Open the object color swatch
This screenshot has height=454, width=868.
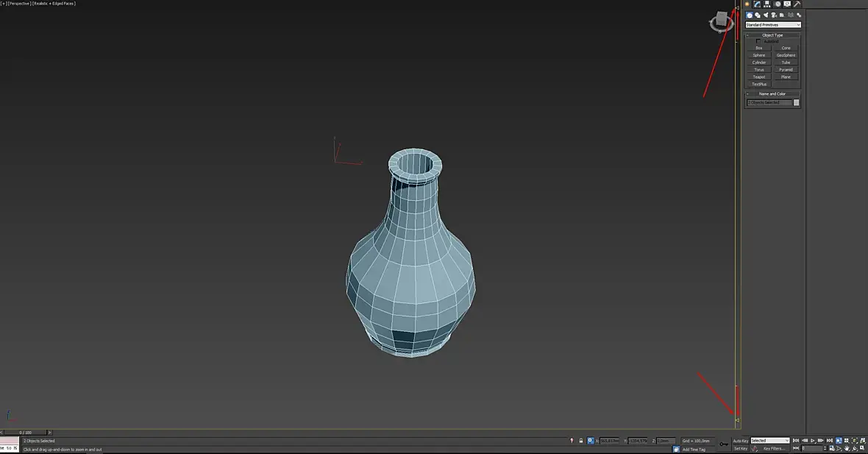(x=797, y=102)
